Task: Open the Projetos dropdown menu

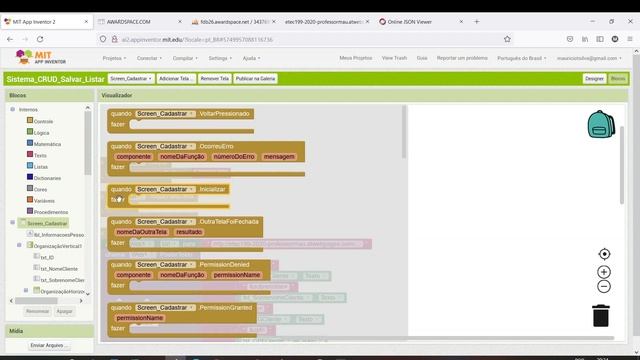Action: point(114,58)
